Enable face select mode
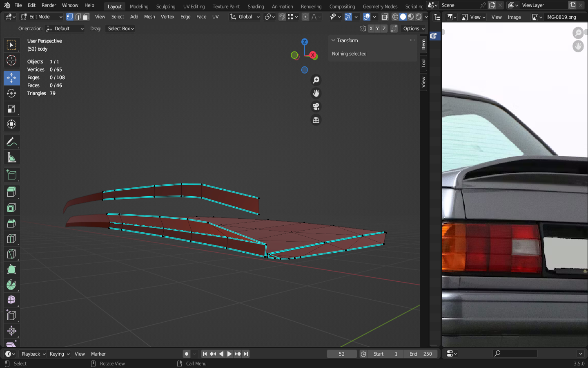 click(x=86, y=17)
